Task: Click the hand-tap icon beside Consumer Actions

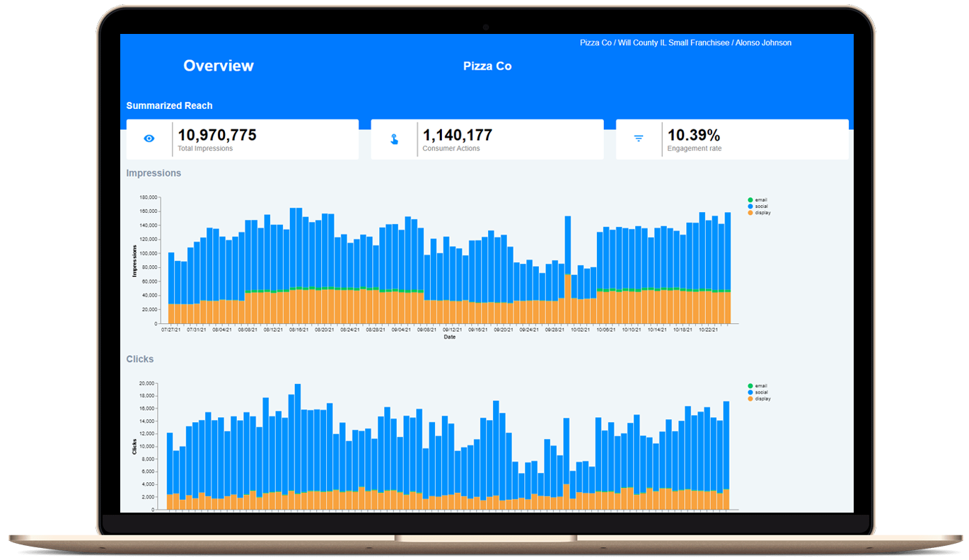Action: [x=394, y=139]
